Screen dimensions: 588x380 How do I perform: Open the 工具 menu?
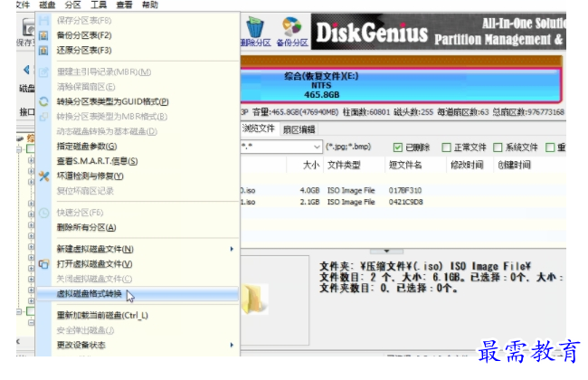coord(99,5)
